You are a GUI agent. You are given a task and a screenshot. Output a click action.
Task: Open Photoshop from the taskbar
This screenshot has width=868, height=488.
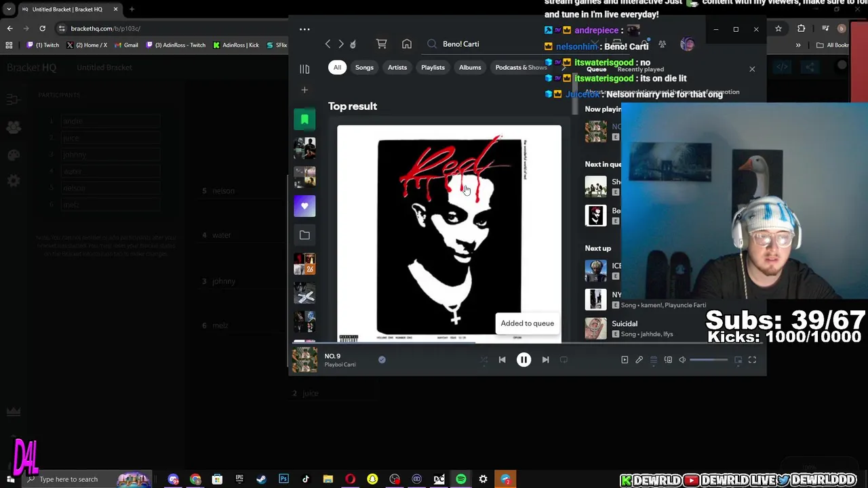coord(283,479)
